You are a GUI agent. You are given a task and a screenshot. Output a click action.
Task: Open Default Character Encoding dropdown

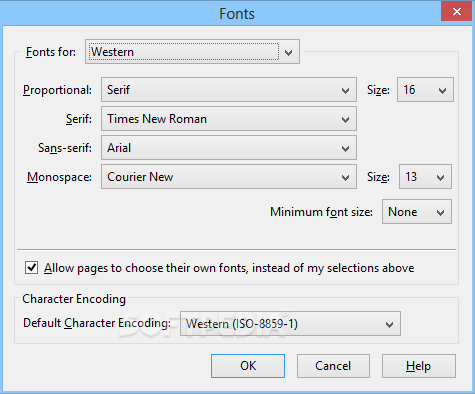[290, 324]
